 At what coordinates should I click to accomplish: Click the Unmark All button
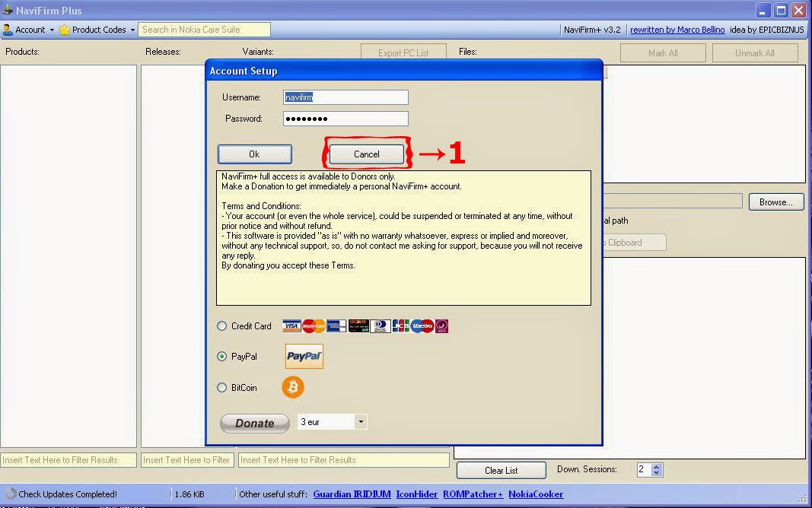[x=754, y=52]
